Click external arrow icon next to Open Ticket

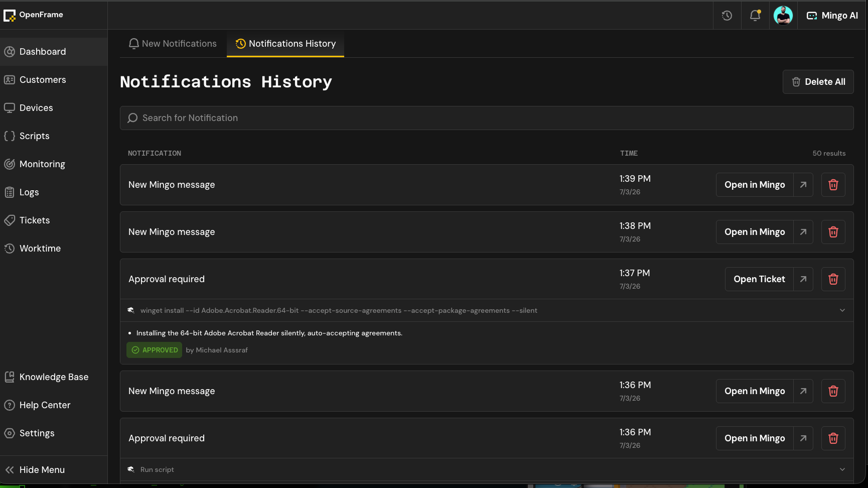tap(803, 279)
